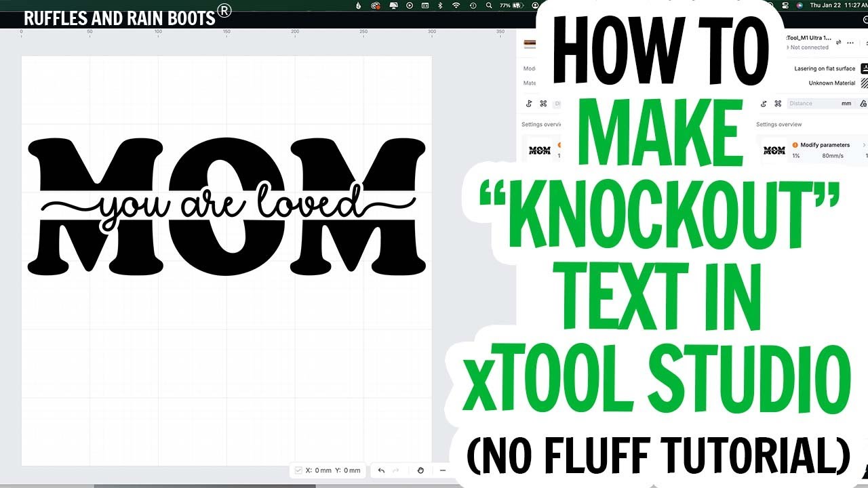Click the framing icon left of right-panel Distance field
The width and height of the screenshot is (868, 488).
pyautogui.click(x=764, y=104)
